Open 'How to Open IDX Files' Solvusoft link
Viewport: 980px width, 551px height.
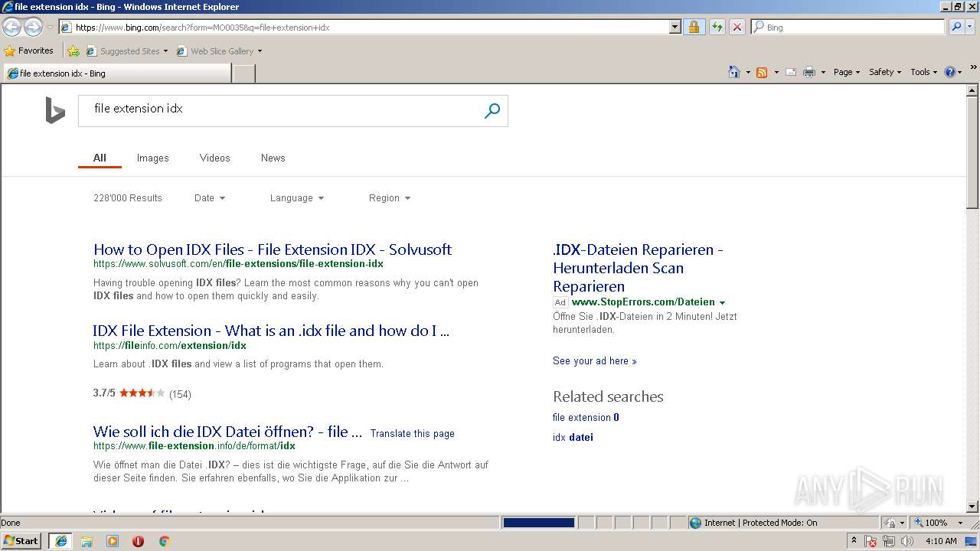pos(273,249)
